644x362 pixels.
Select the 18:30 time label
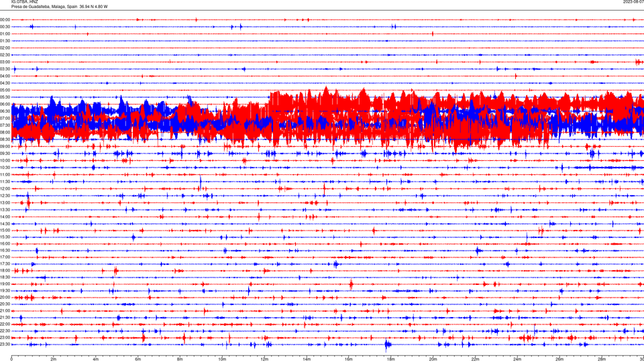click(x=5, y=278)
